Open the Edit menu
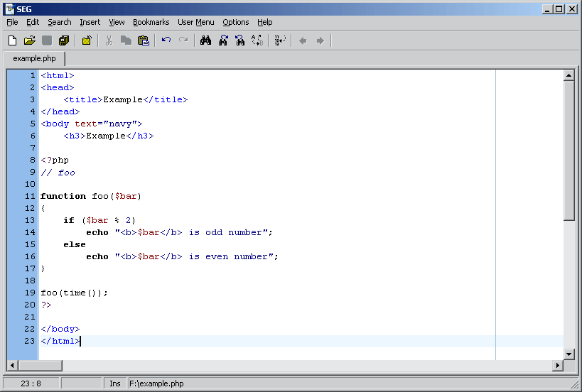This screenshot has width=582, height=392. 33,22
